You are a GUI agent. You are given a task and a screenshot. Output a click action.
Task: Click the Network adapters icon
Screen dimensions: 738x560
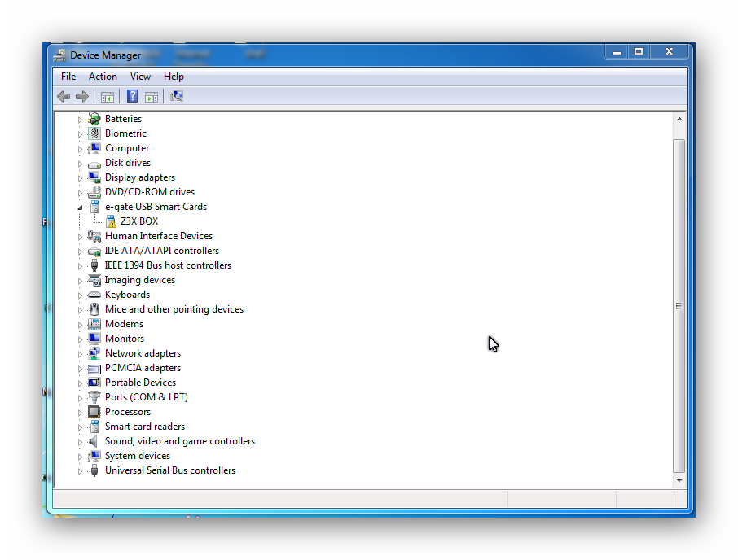pyautogui.click(x=94, y=353)
